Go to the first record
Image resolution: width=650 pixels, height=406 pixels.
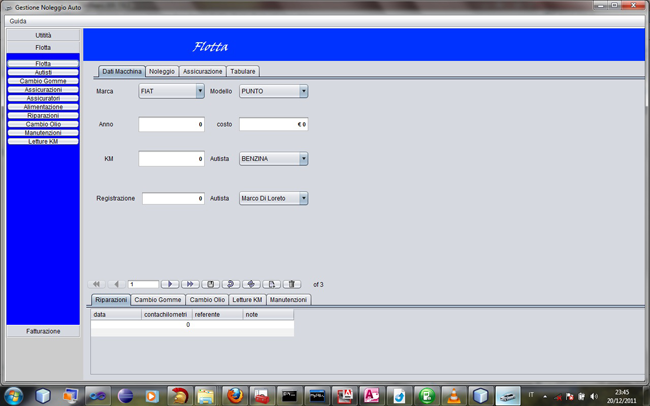(x=97, y=284)
